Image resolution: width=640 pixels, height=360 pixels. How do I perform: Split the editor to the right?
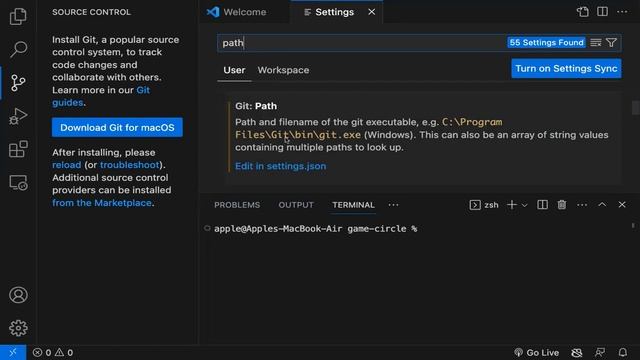602,12
